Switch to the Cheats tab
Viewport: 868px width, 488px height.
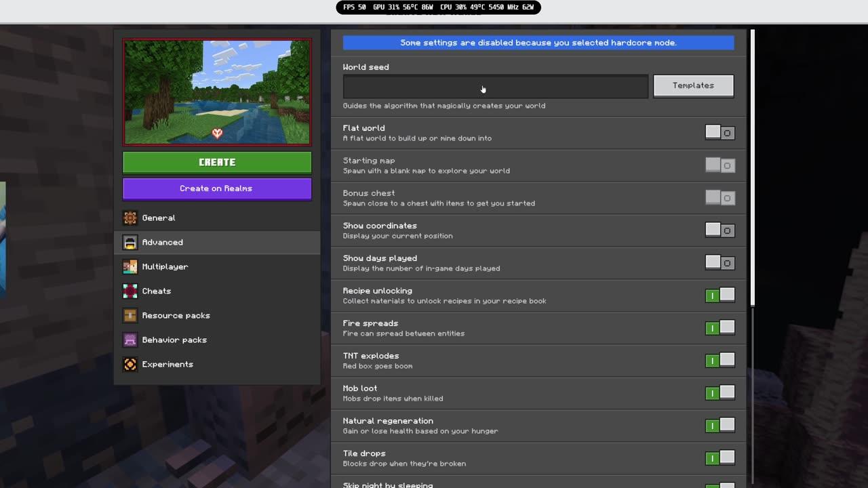pos(217,291)
